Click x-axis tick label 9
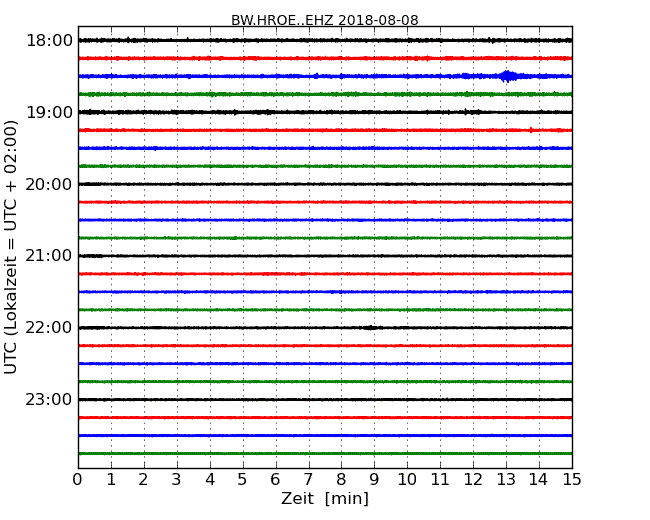Viewport: 650px width, 520px height. pos(374,479)
